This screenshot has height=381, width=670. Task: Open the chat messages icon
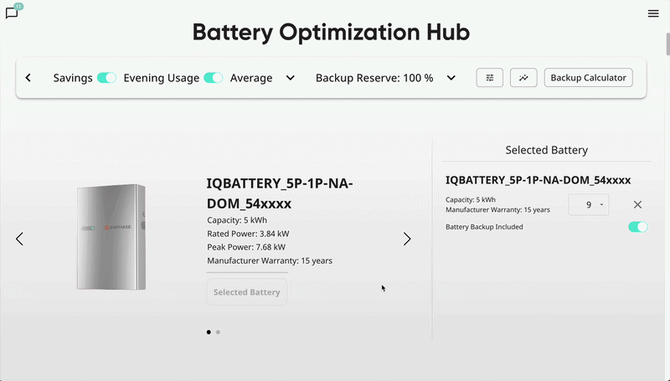12,12
